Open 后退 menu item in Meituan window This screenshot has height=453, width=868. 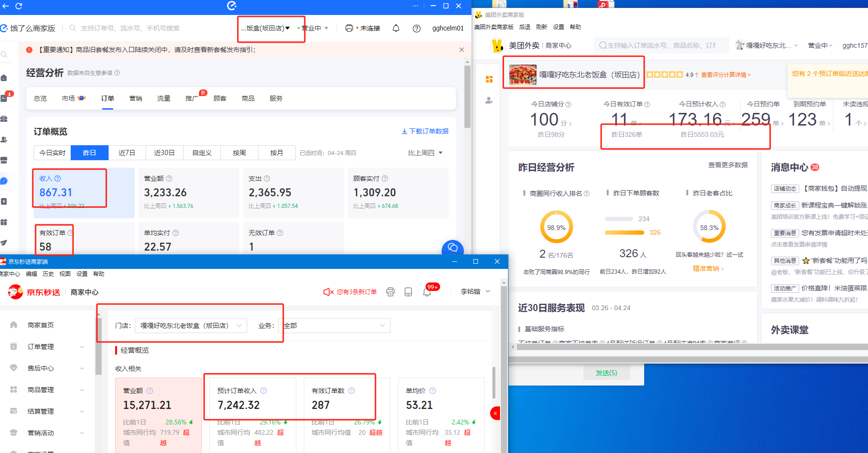pyautogui.click(x=525, y=27)
